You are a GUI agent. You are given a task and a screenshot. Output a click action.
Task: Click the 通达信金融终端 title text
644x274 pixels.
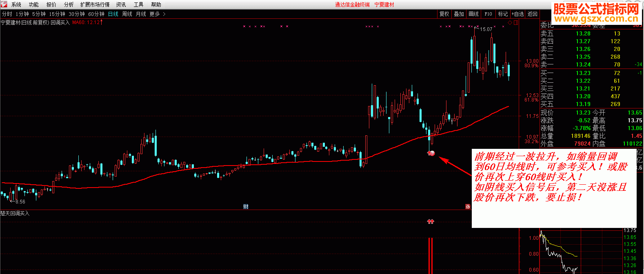[x=352, y=4]
